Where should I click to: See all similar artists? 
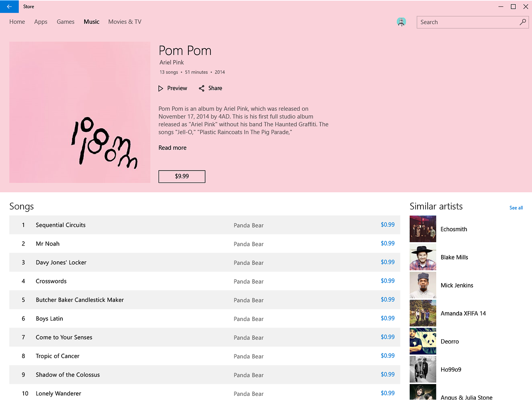516,208
